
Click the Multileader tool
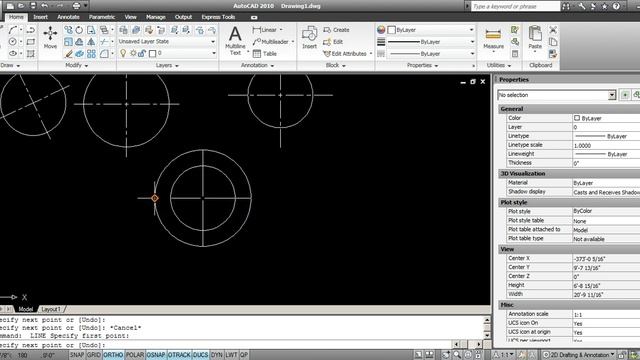click(273, 42)
